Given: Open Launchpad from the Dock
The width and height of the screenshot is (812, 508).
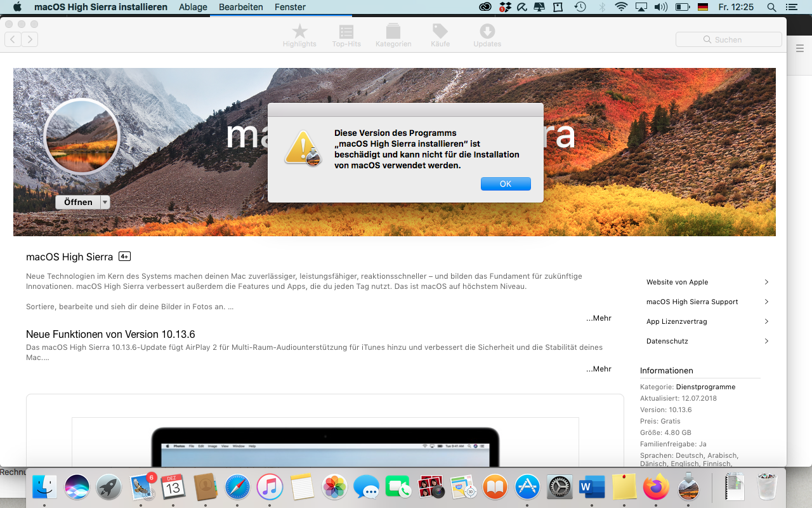Looking at the screenshot, I should coord(109,487).
